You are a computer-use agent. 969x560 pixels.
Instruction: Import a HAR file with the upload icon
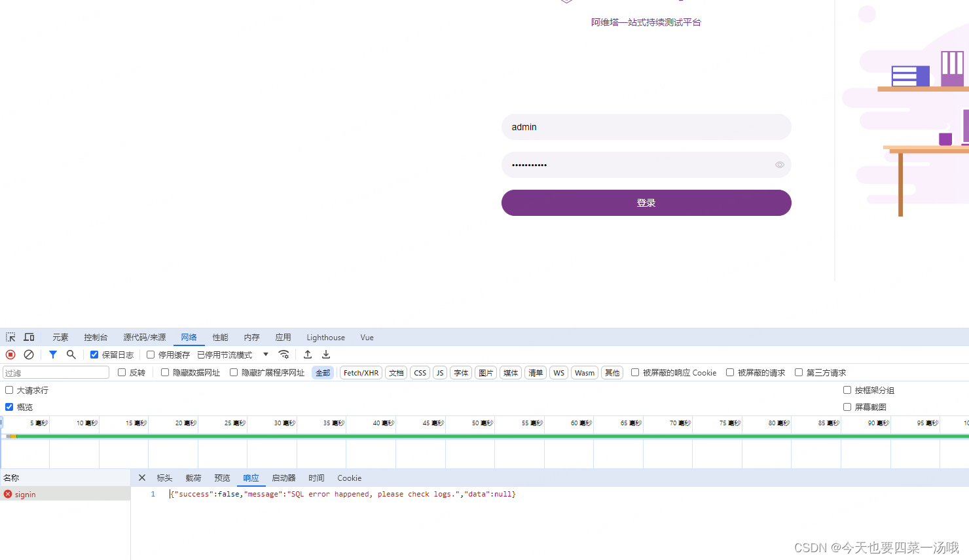coord(308,355)
